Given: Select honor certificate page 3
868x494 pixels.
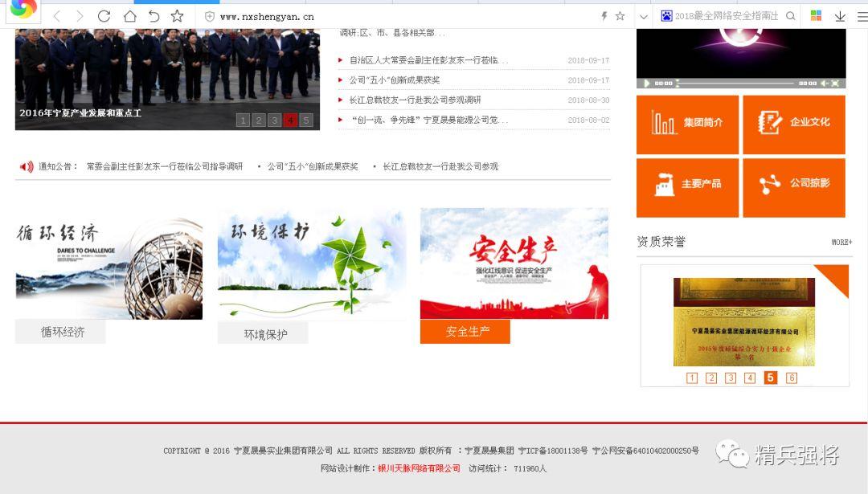Looking at the screenshot, I should [731, 378].
